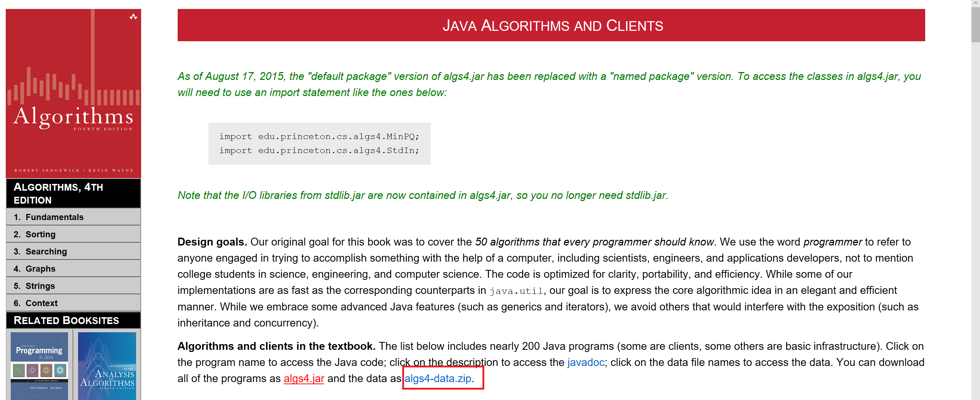980x400 pixels.
Task: Click the Algorithms book cover image
Action: pyautogui.click(x=73, y=93)
